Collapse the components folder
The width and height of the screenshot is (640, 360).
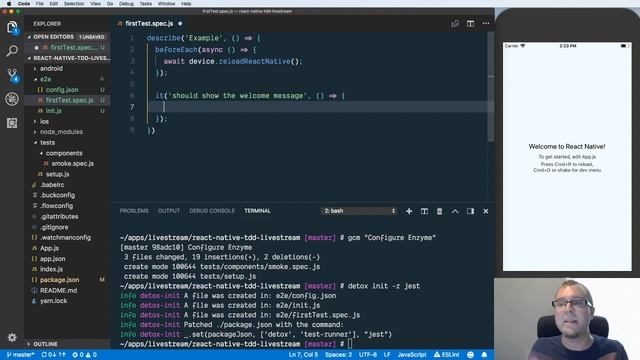(x=64, y=153)
